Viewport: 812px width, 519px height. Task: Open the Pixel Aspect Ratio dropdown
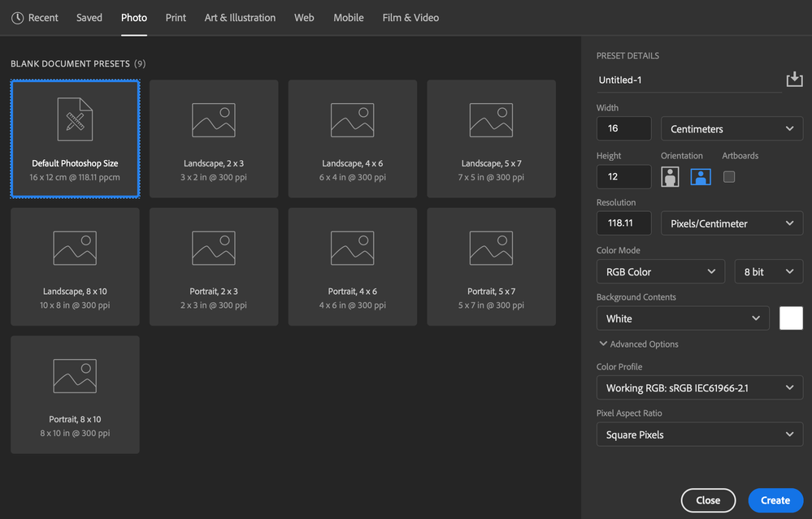(699, 434)
